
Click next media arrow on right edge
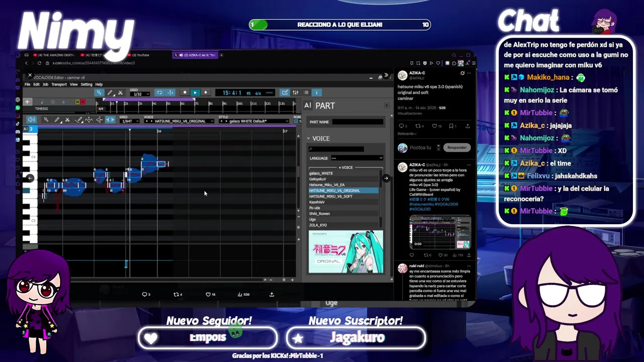386,178
